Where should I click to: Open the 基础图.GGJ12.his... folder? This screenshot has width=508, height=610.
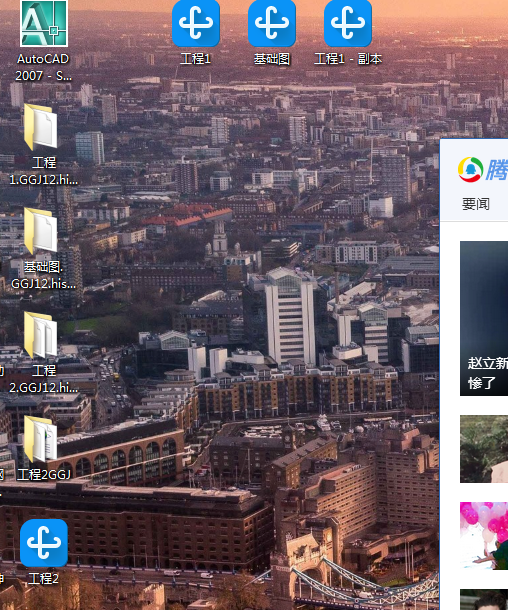41,230
